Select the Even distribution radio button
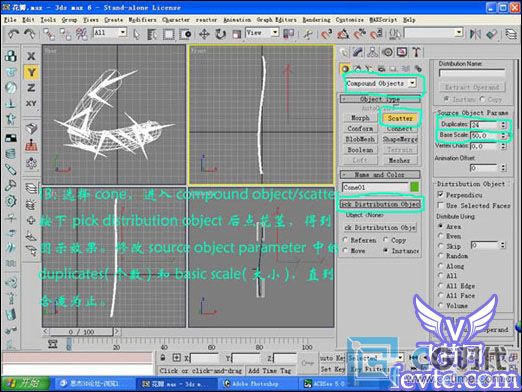This screenshot has width=522, height=392. [440, 236]
